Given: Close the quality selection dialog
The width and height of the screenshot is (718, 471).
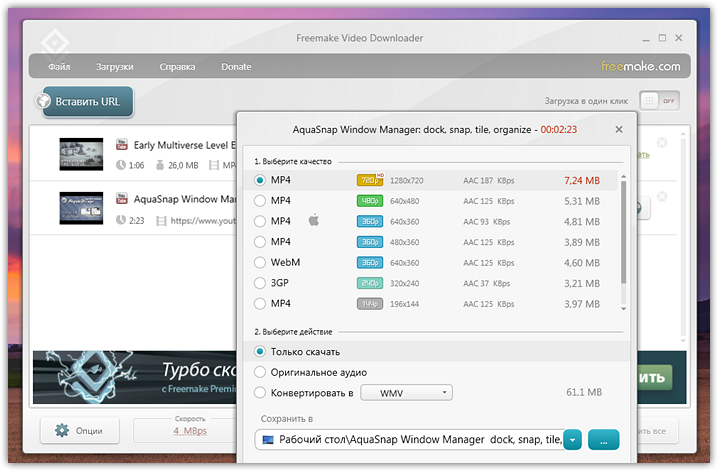Looking at the screenshot, I should [x=619, y=130].
